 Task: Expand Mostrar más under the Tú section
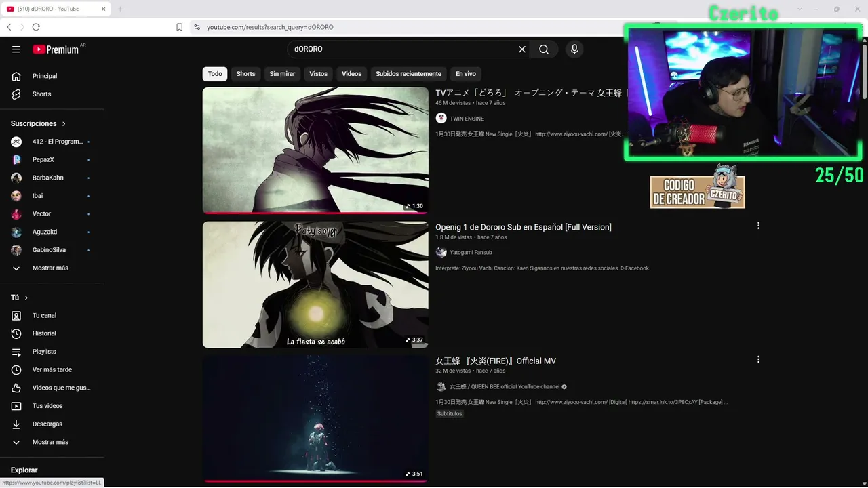(52, 442)
